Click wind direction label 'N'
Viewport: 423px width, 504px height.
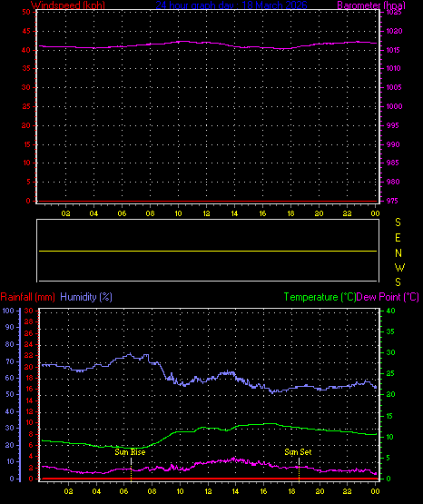pyautogui.click(x=398, y=253)
